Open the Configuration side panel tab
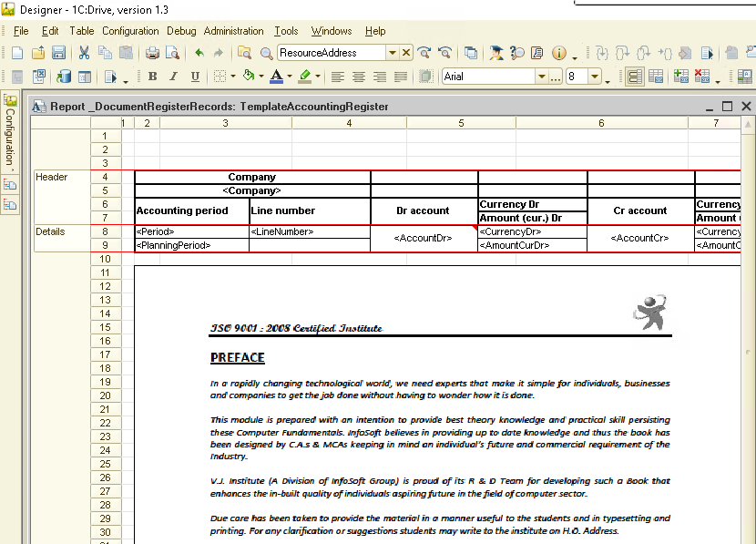The image size is (756, 544). click(10, 131)
